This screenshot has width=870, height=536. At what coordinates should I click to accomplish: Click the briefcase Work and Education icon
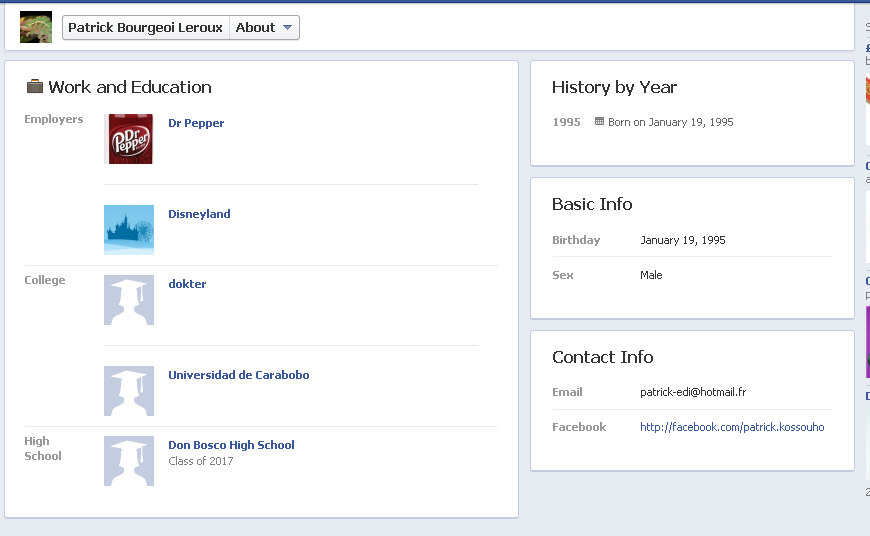tap(35, 87)
